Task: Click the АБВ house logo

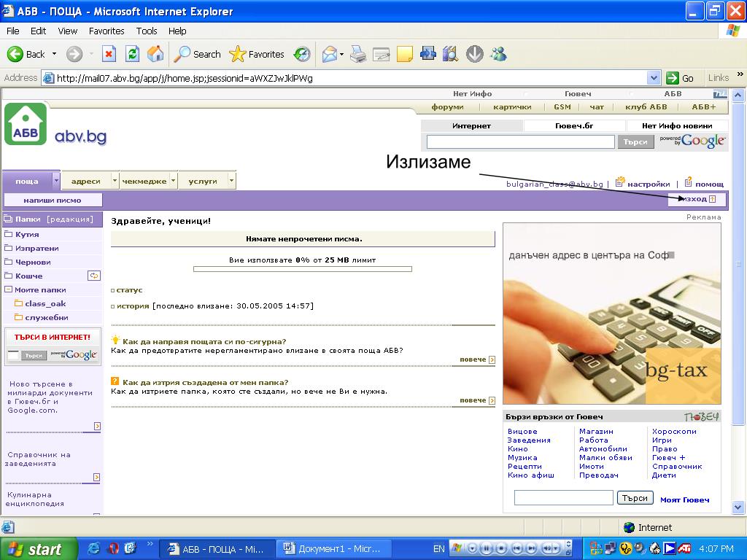Action: tap(26, 124)
